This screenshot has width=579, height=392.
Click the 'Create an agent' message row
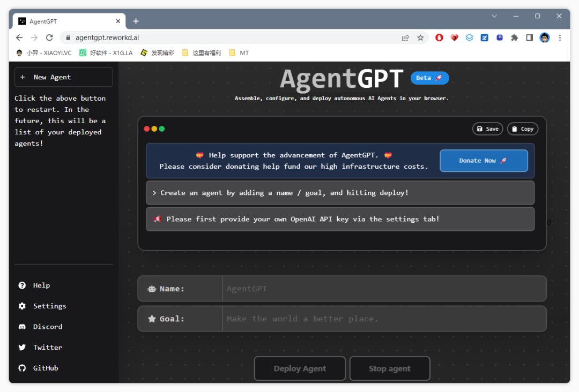340,193
